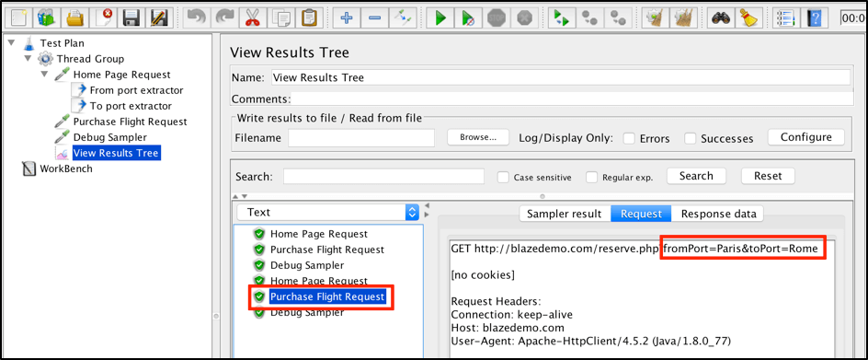
Task: Click the Open folder toolbar icon
Action: (x=74, y=17)
